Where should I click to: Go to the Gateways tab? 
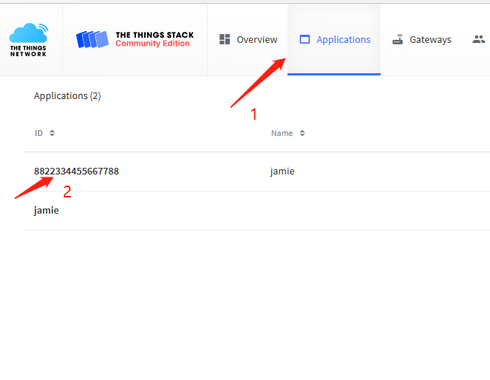tap(422, 39)
